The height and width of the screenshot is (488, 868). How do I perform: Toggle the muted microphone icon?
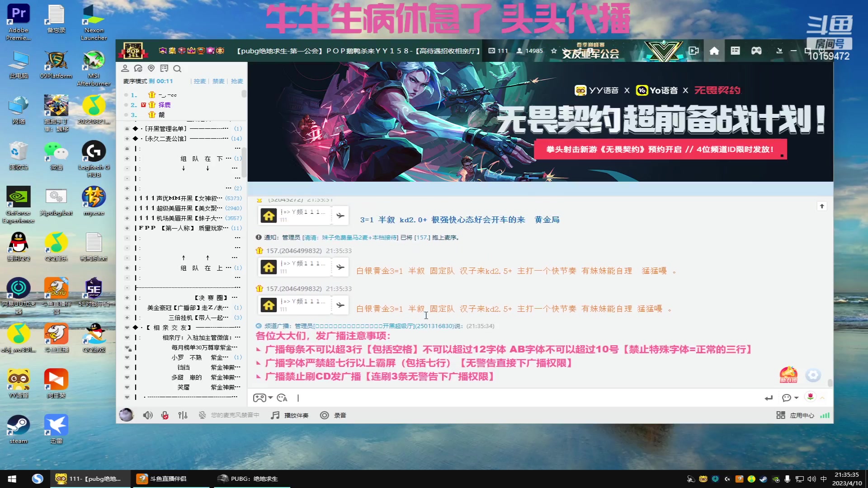click(165, 415)
